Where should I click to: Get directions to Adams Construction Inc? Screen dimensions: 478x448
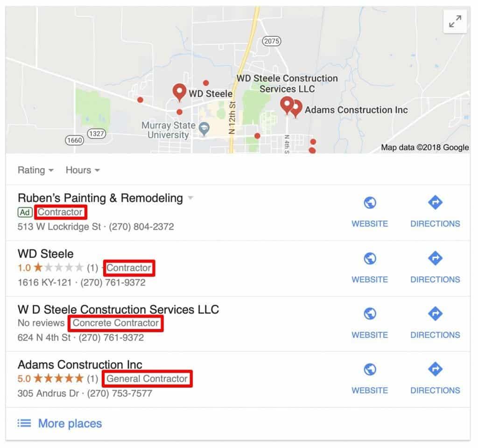(x=435, y=379)
